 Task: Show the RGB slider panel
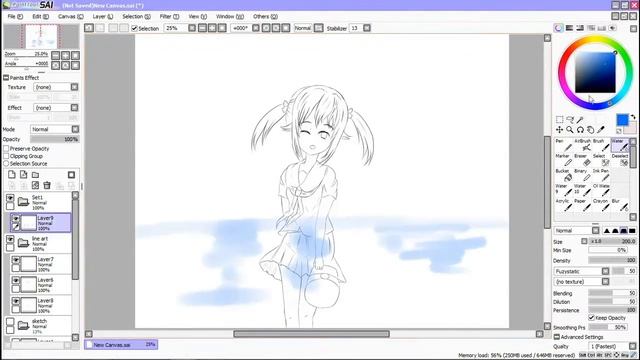tap(569, 28)
